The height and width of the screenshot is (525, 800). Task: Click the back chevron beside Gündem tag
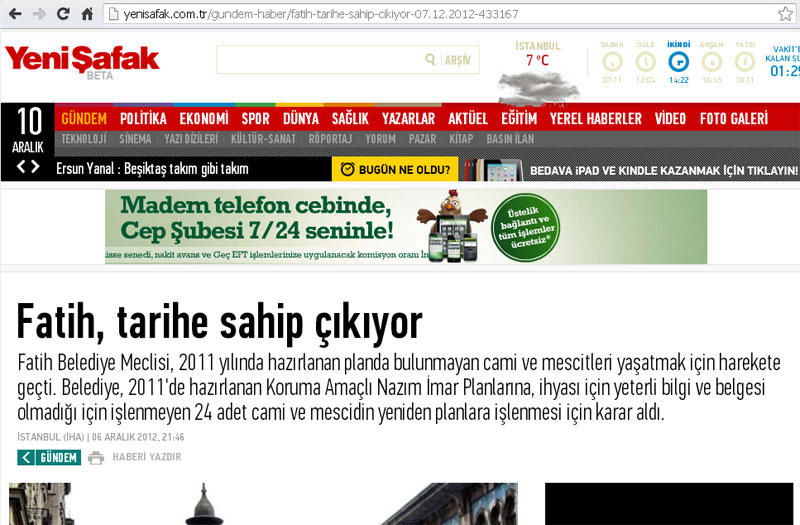coord(26,458)
